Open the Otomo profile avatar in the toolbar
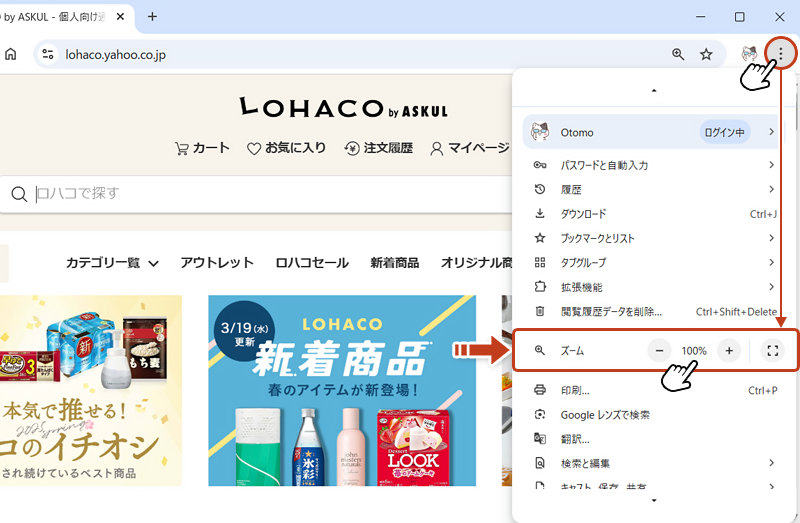 pos(749,53)
